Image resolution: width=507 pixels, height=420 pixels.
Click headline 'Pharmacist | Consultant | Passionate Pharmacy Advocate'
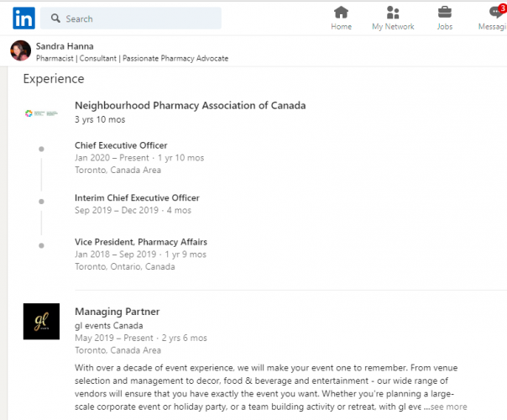point(132,59)
